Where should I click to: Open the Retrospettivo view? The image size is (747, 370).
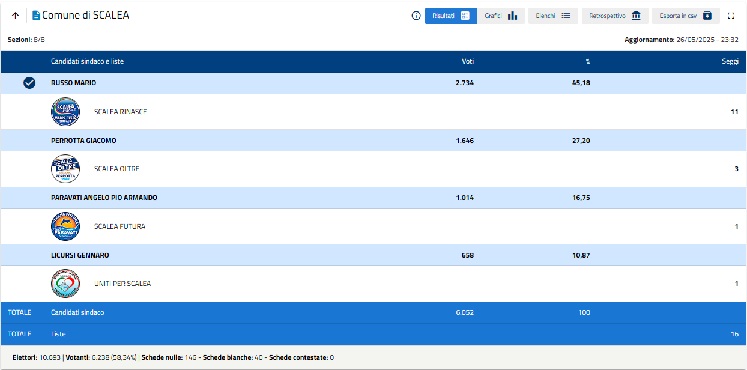[x=615, y=16]
